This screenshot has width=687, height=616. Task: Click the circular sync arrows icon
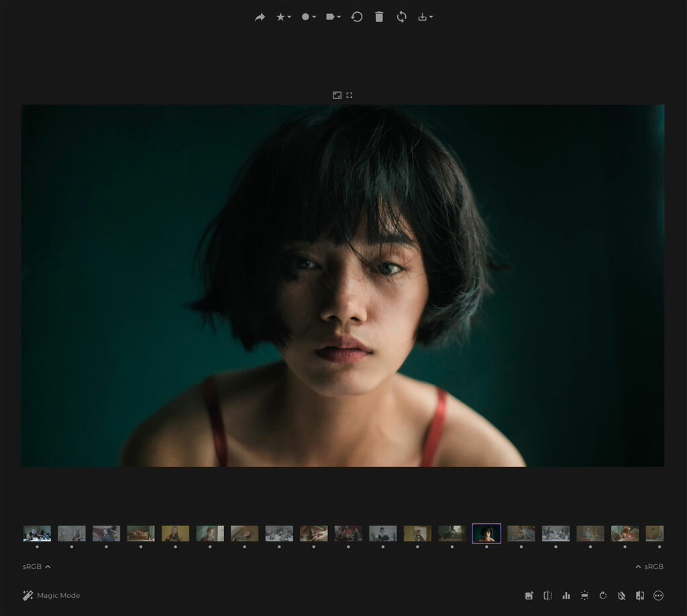(x=401, y=17)
